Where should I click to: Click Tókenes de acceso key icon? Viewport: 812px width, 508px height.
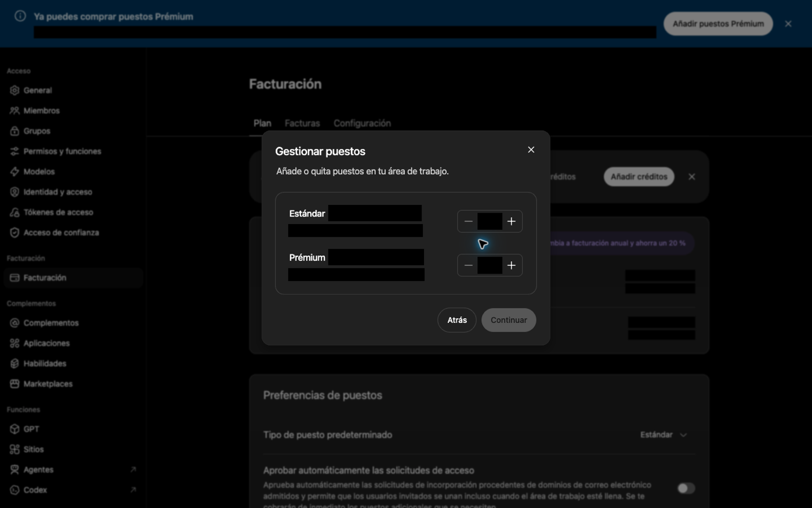click(14, 212)
